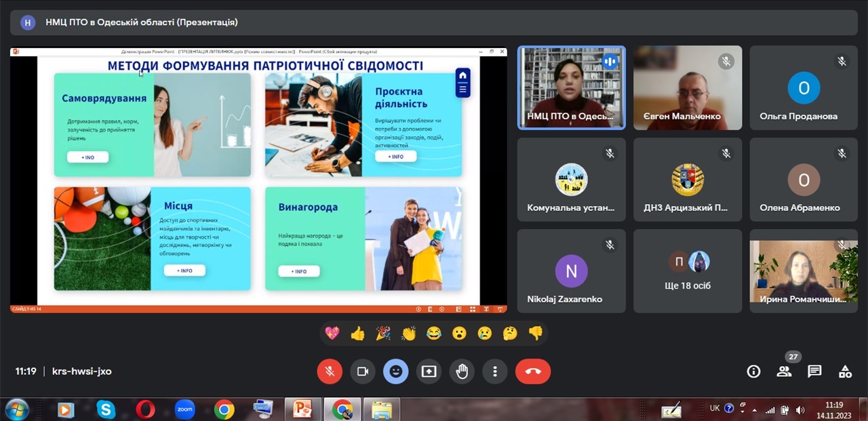Show the people list with 27 participants
The width and height of the screenshot is (868, 421).
tap(784, 372)
